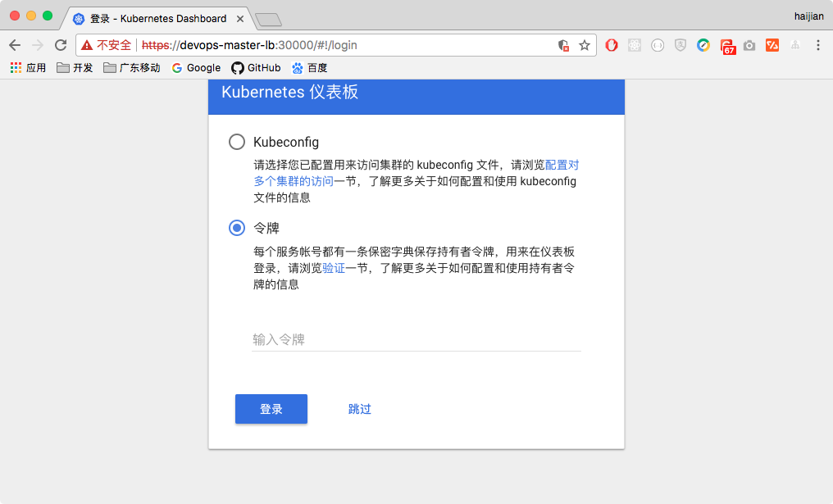
Task: Click the blue 登录 login button
Action: coord(271,409)
